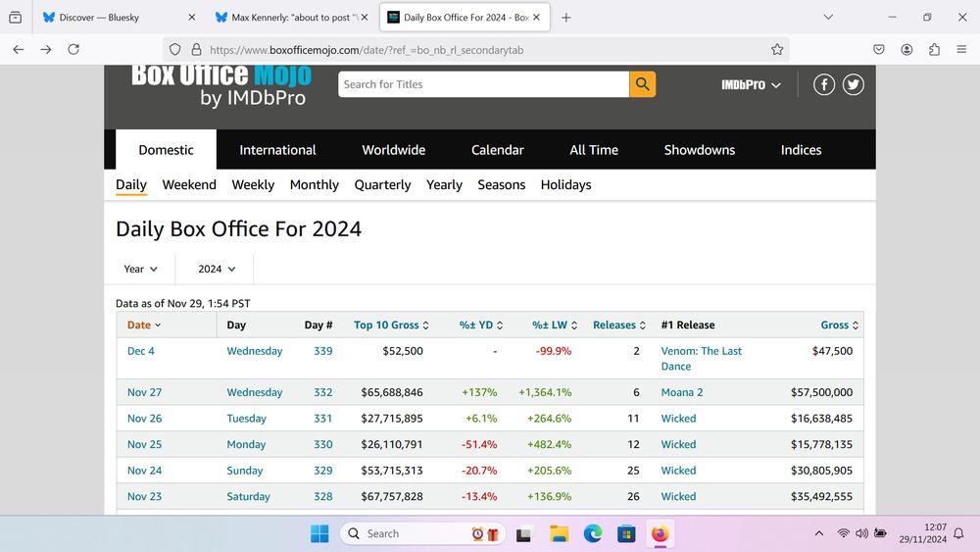Open the Dec 4 date link
The height and width of the screenshot is (552, 980).
pyautogui.click(x=140, y=351)
